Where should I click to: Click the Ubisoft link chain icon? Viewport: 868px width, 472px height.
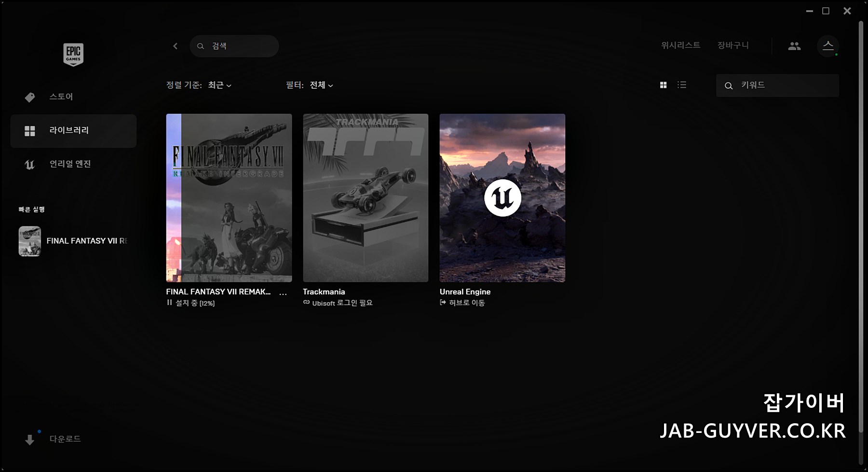pos(306,303)
